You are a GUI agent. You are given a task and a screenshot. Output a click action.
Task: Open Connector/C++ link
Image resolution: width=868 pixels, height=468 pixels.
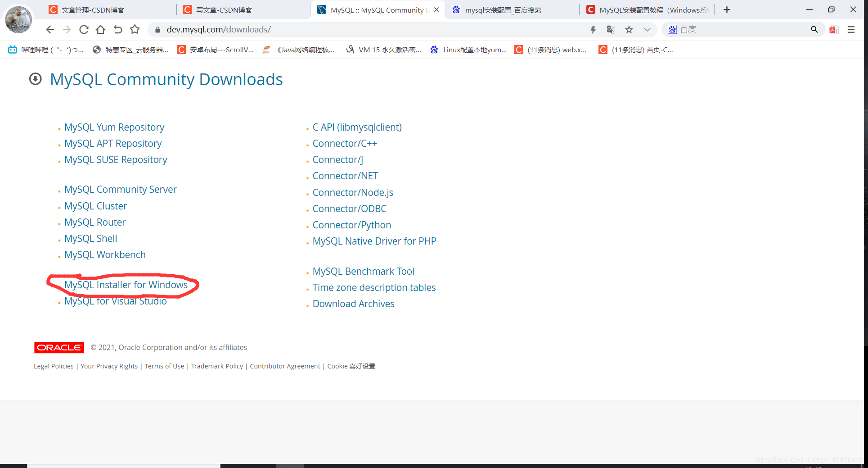[x=345, y=143]
